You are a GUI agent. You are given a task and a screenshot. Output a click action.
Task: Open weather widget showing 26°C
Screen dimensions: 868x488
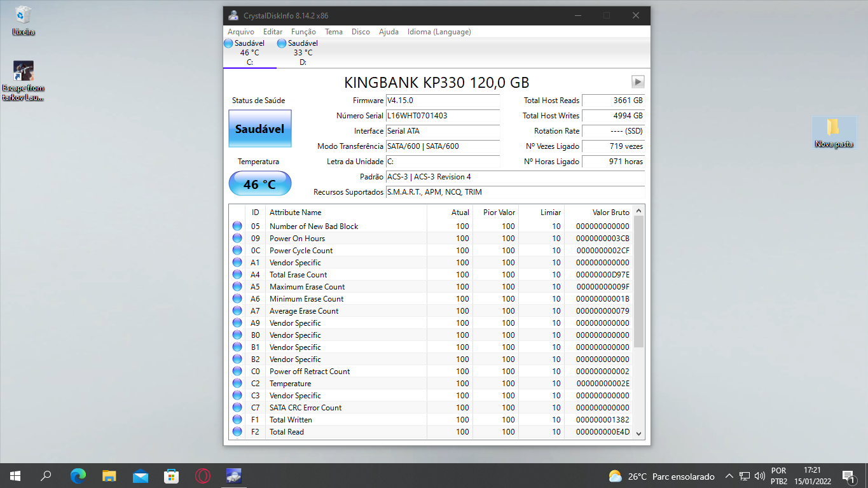(x=661, y=476)
